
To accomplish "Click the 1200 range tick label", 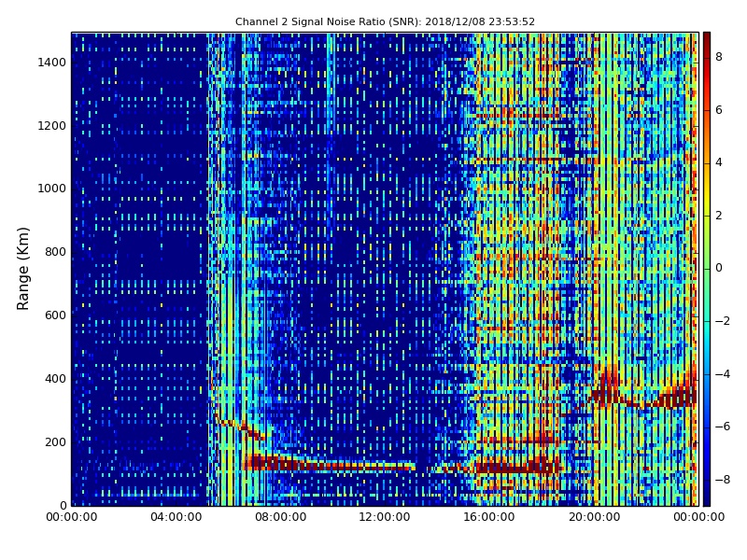I will click(x=52, y=126).
